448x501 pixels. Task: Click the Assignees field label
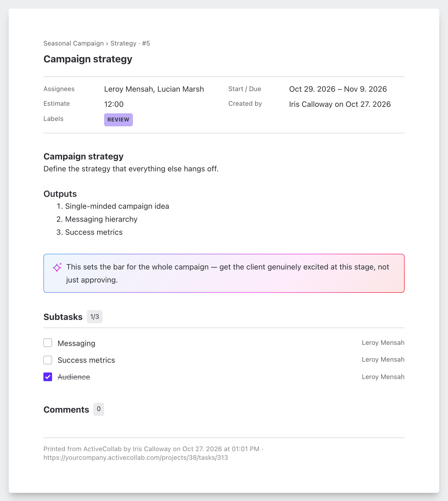(59, 89)
